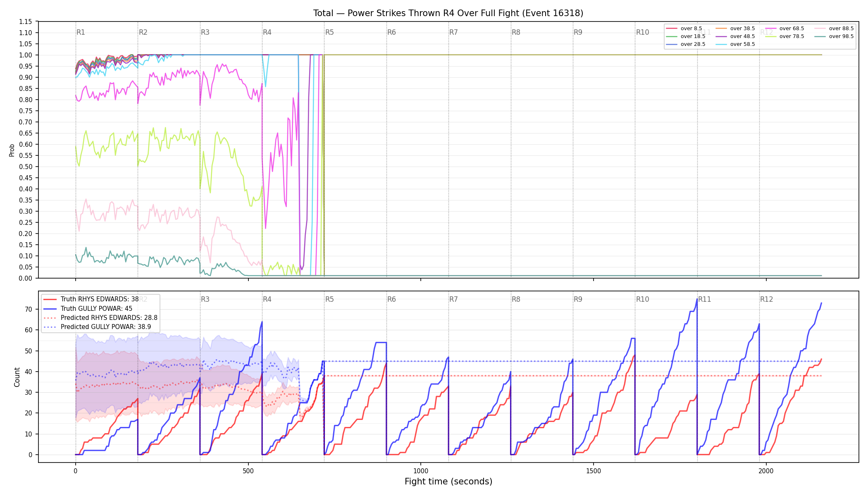Click the 1.00 tick on probability axis

[26, 55]
